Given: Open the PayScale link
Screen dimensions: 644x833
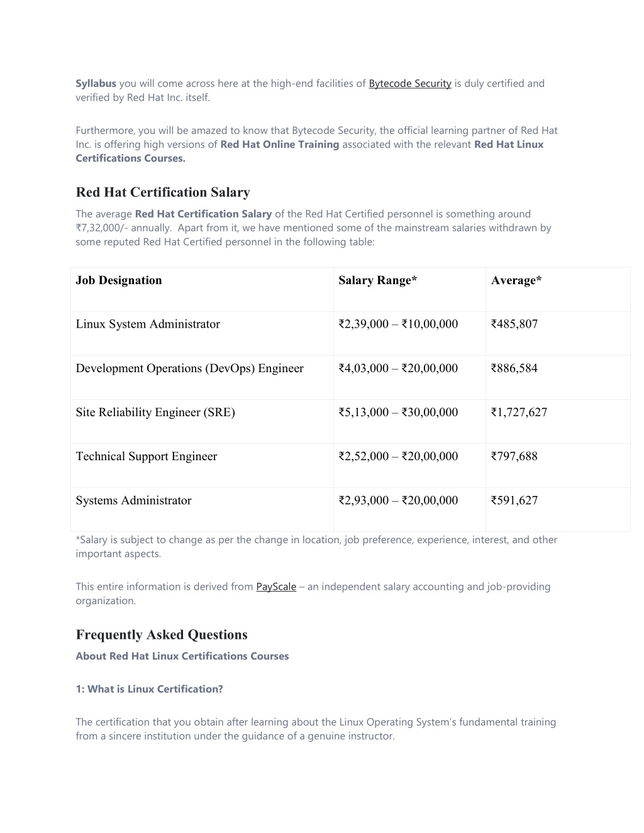Looking at the screenshot, I should pyautogui.click(x=276, y=587).
